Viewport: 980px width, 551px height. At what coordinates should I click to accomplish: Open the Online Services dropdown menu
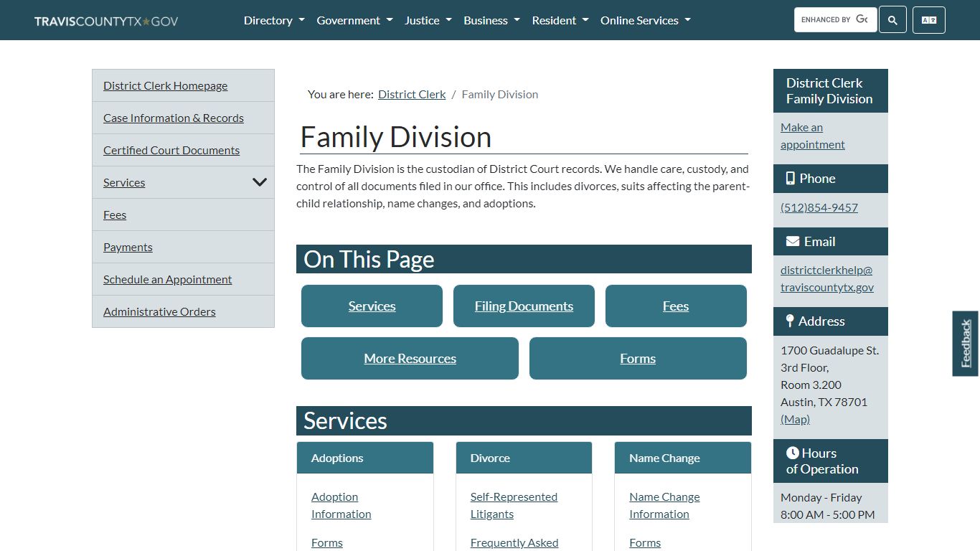point(646,20)
